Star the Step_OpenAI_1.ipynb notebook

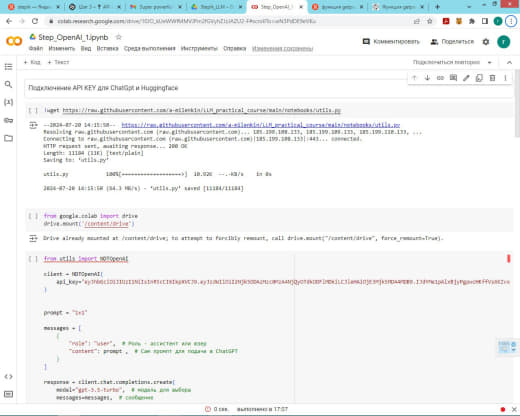pyautogui.click(x=118, y=37)
